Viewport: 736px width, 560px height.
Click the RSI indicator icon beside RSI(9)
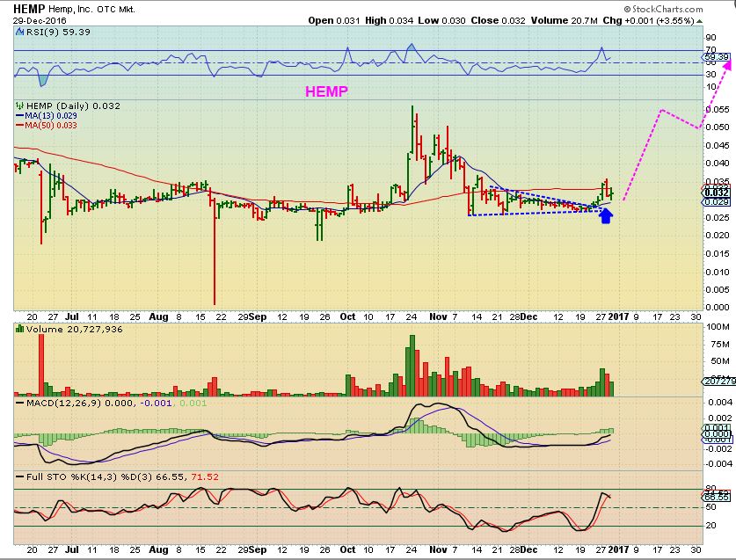coord(19,32)
